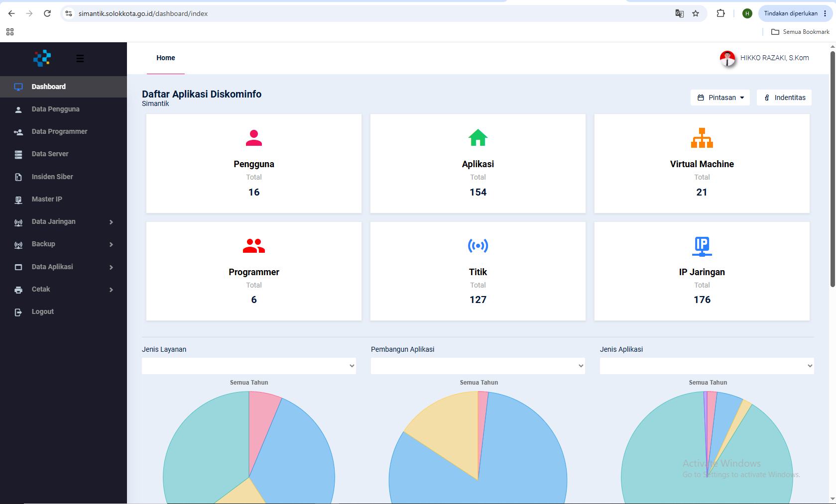Screen dimensions: 836x504
Task: Click the Programmer card title
Action: [254, 272]
